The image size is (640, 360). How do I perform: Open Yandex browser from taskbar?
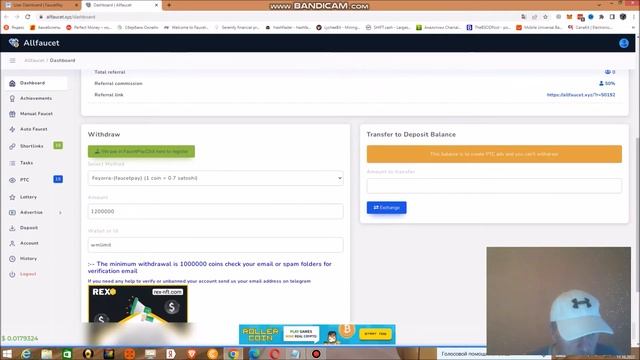(x=171, y=354)
